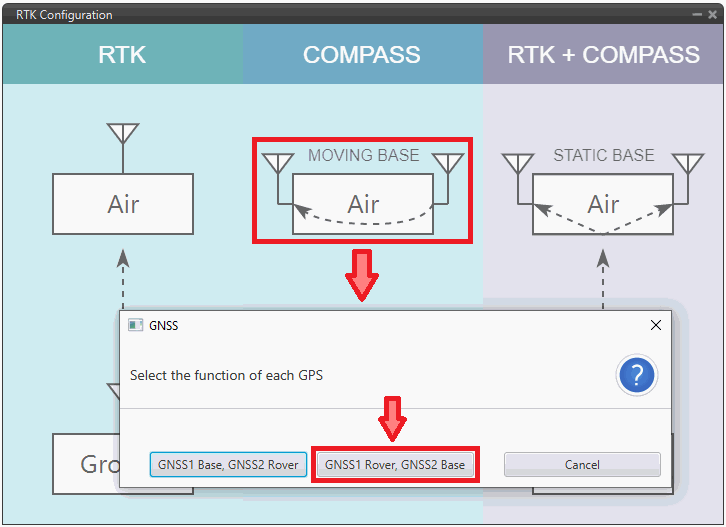Image resolution: width=726 pixels, height=527 pixels.
Task: Select the Moving Base Air configuration
Action: pos(363,204)
